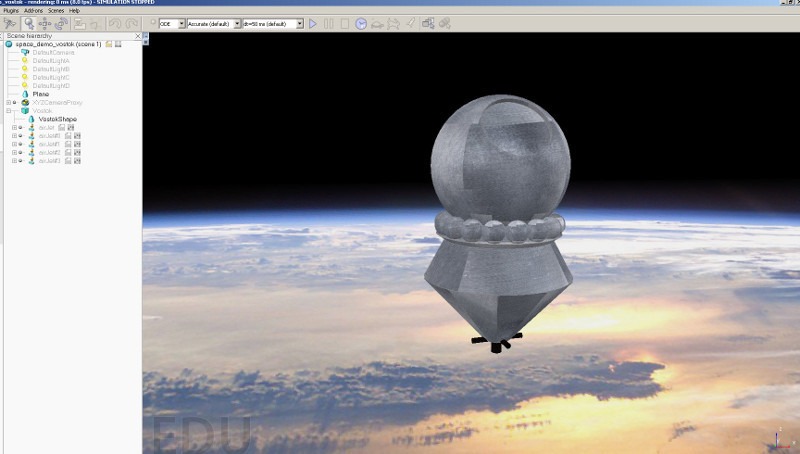This screenshot has width=800, height=454.
Task: Select the camera pan tool
Action: click(10, 23)
